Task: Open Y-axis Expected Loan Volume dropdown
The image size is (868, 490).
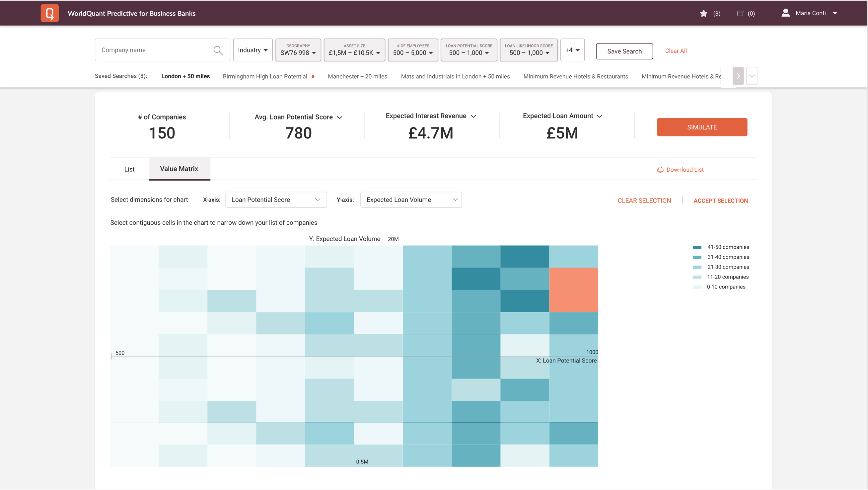Action: [410, 200]
